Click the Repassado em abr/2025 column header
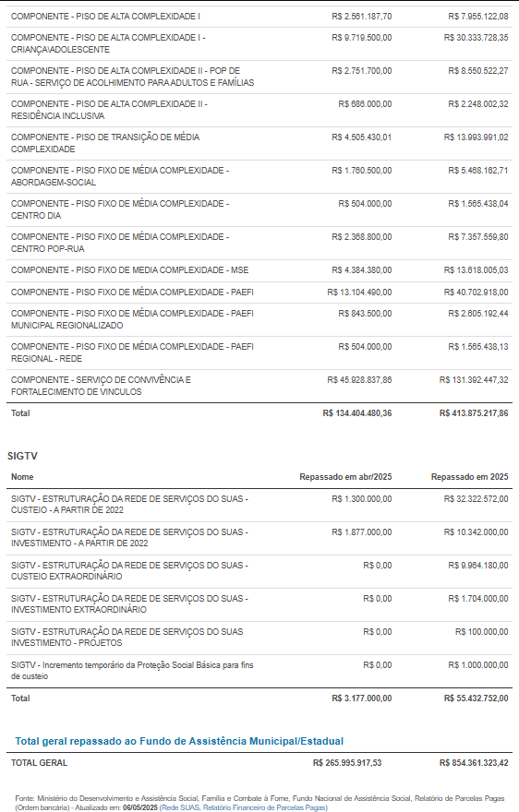 point(345,477)
